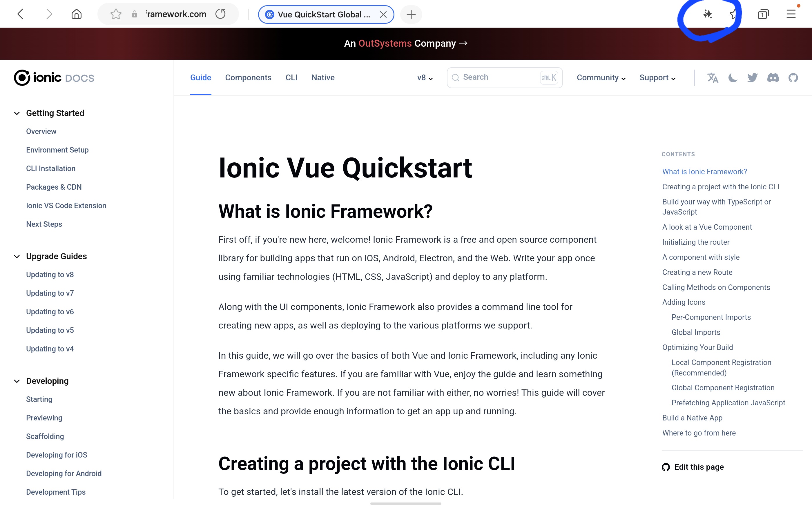Viewport: 812px width, 508px height.
Task: Open the browser hamburger menu
Action: [x=791, y=14]
